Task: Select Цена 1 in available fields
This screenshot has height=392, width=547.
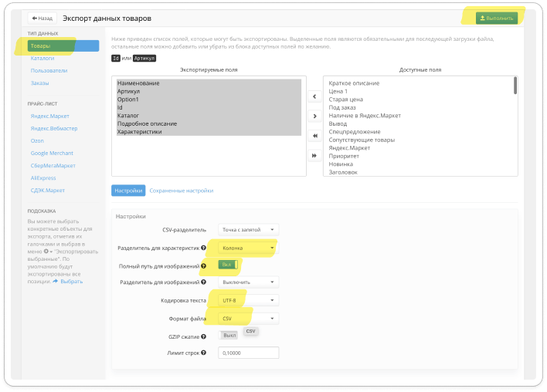Action: (x=338, y=91)
